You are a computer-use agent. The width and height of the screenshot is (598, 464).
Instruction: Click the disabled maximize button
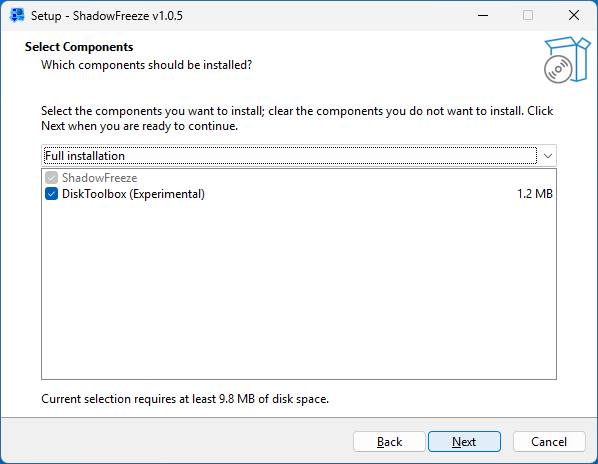528,16
